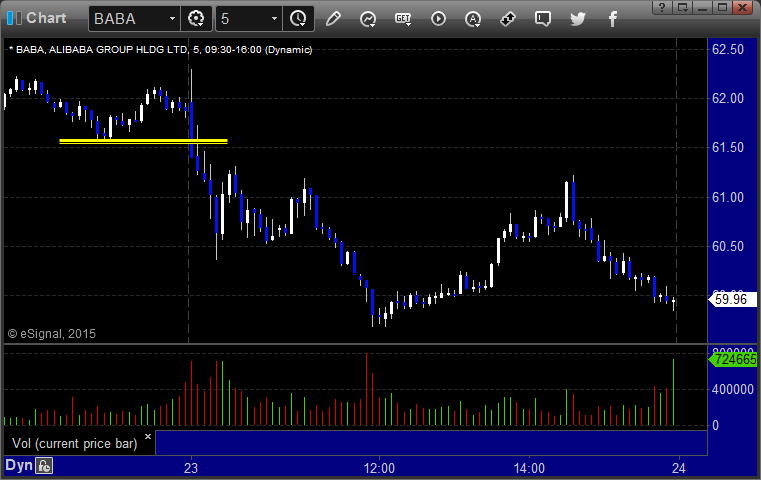Screen dimensions: 761x480
Task: Share chart via Facebook icon
Action: point(612,19)
